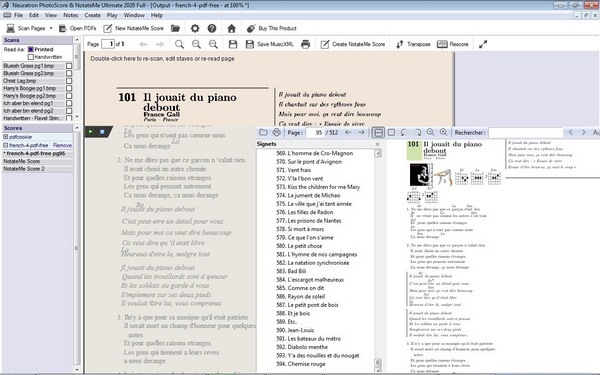Create a New NotateMe Score
Image resolution: width=600 pixels, height=375 pixels.
pos(134,28)
